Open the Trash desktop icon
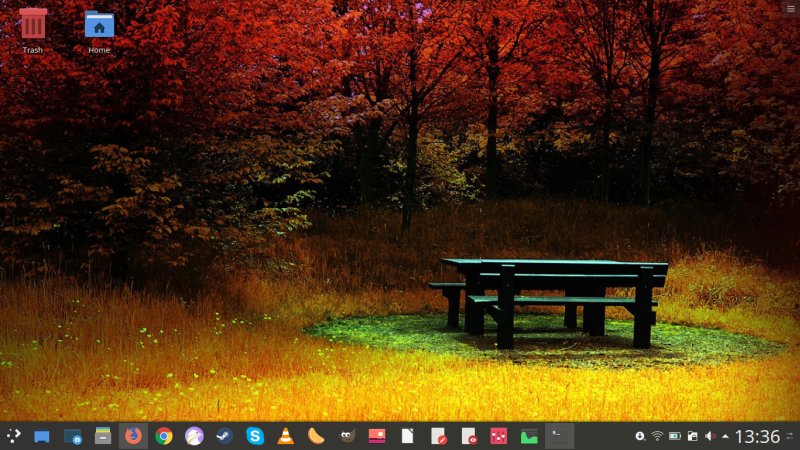 33,24
